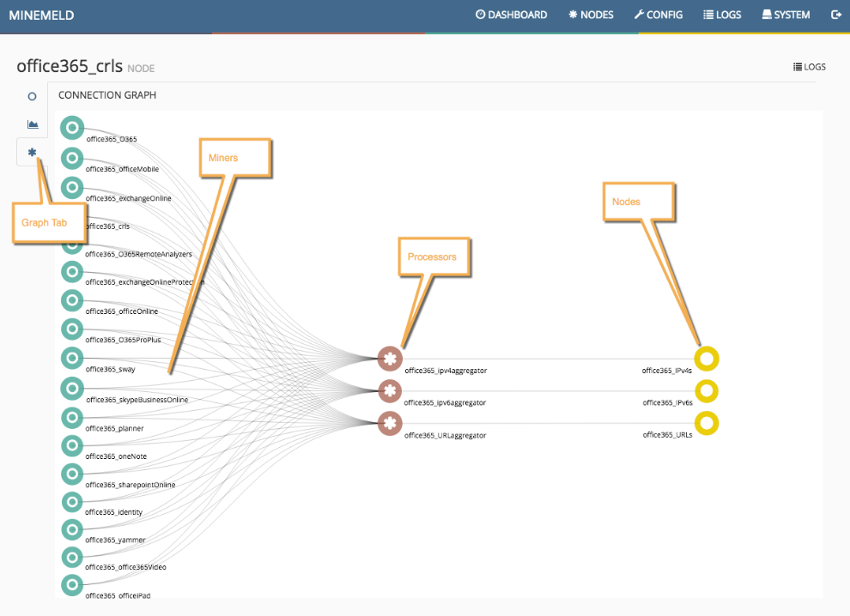
Task: Click the logout icon in top navigation bar
Action: pyautogui.click(x=836, y=15)
